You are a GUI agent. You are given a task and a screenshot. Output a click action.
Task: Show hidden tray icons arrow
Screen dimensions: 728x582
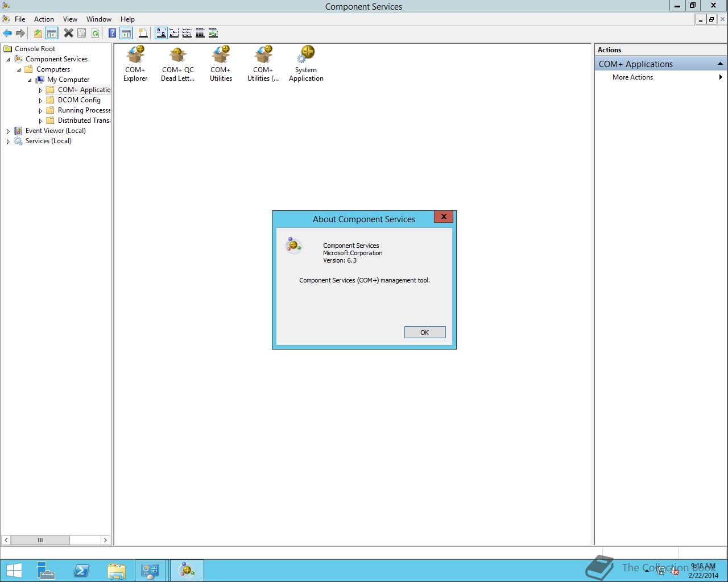(x=647, y=571)
